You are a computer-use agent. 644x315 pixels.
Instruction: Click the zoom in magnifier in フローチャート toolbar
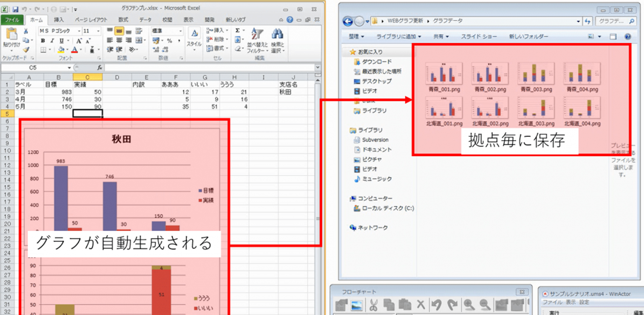[x=469, y=305]
